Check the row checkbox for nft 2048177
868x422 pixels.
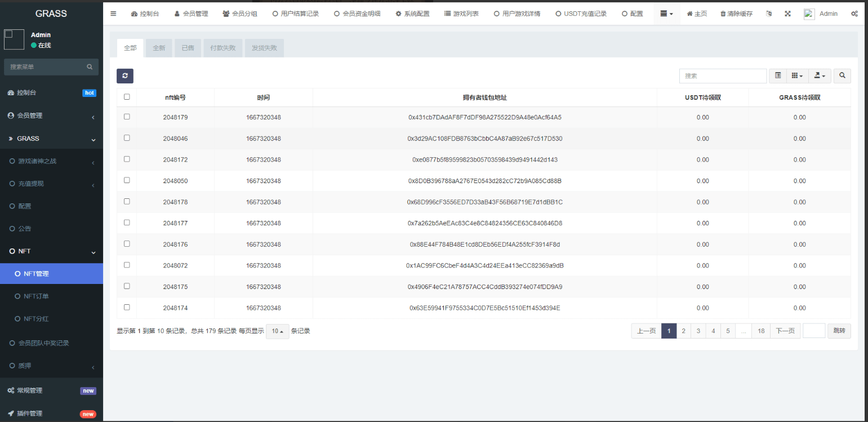[127, 223]
